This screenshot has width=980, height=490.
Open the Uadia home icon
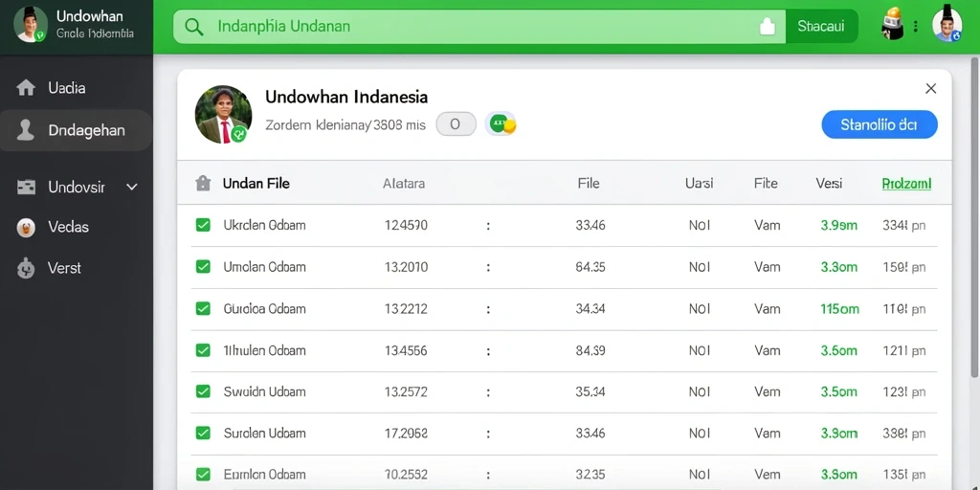[26, 87]
